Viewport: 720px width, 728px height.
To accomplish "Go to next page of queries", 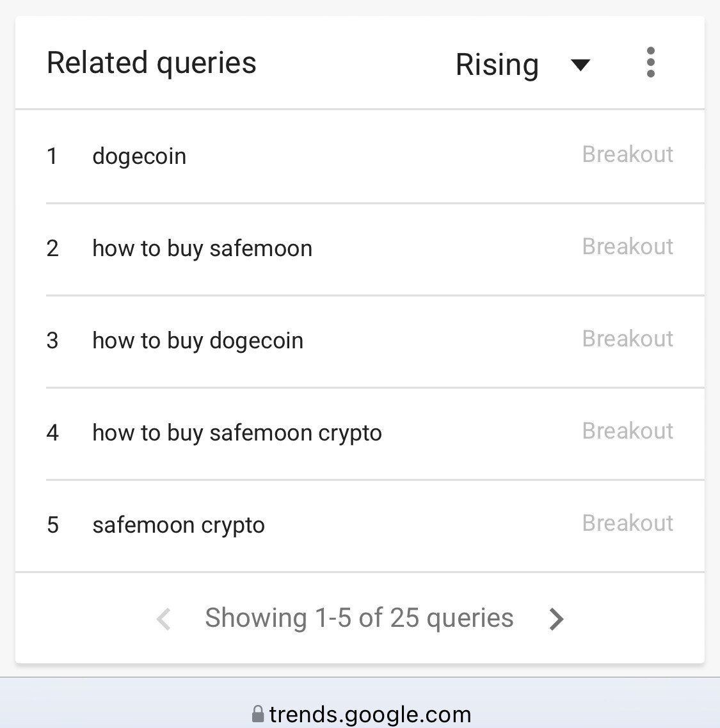I will point(556,619).
